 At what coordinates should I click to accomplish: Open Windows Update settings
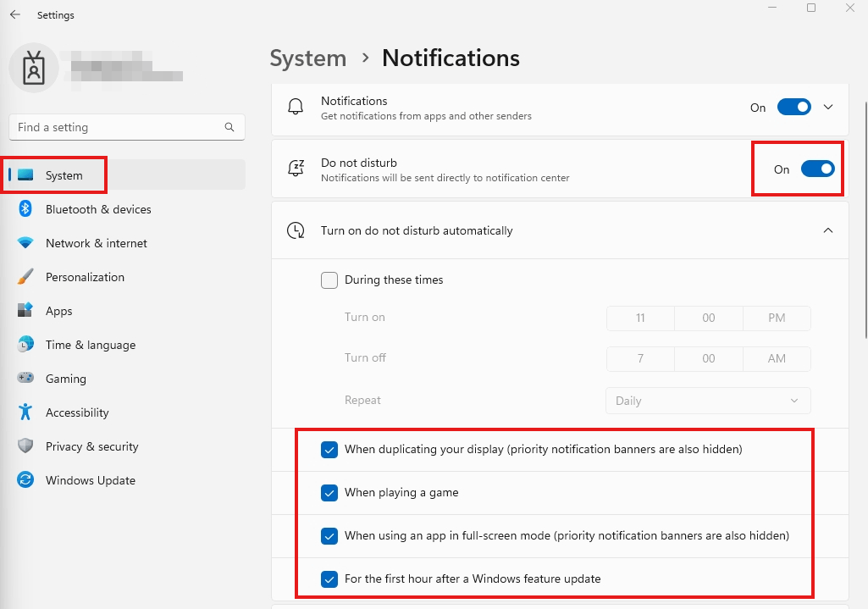click(127, 480)
